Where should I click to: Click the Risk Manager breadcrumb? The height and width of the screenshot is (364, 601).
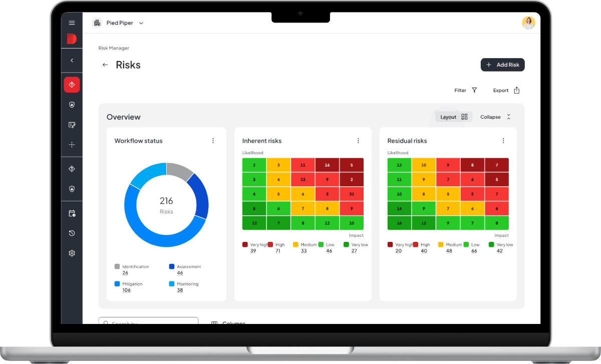(x=114, y=48)
